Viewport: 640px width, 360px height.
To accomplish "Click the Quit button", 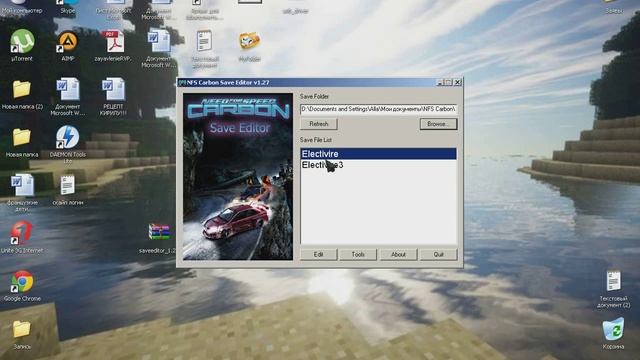I will (438, 254).
